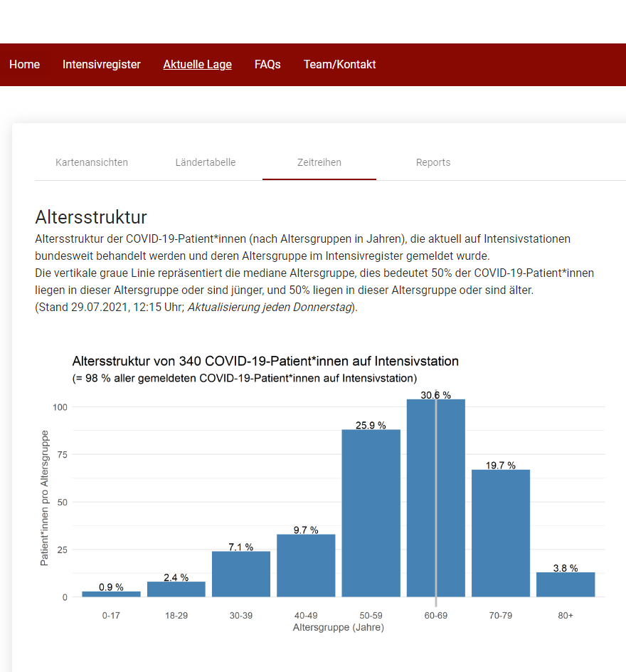The image size is (626, 672).
Task: Open Aktuelle Lage in the navigation bar
Action: coord(197,65)
